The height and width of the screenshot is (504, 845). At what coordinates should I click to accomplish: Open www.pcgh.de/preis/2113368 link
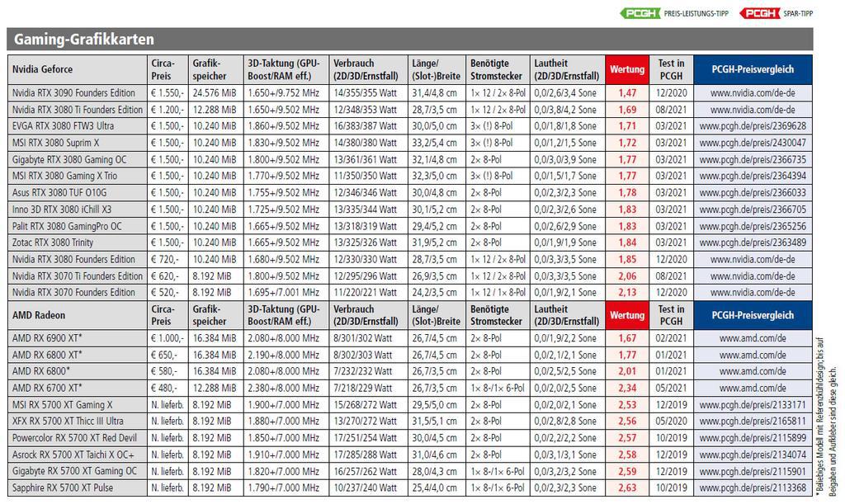[753, 488]
